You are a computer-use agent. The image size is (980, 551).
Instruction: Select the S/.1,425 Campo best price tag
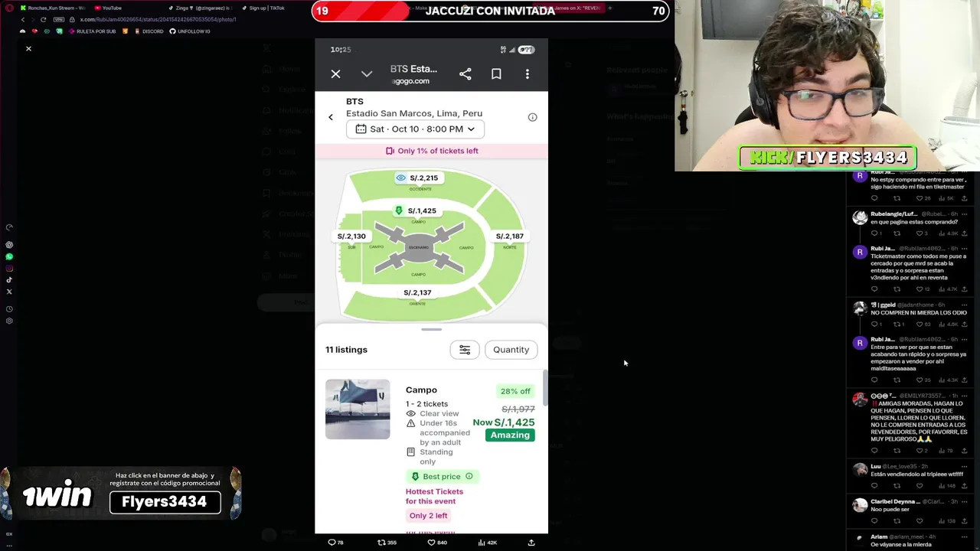[x=416, y=210]
